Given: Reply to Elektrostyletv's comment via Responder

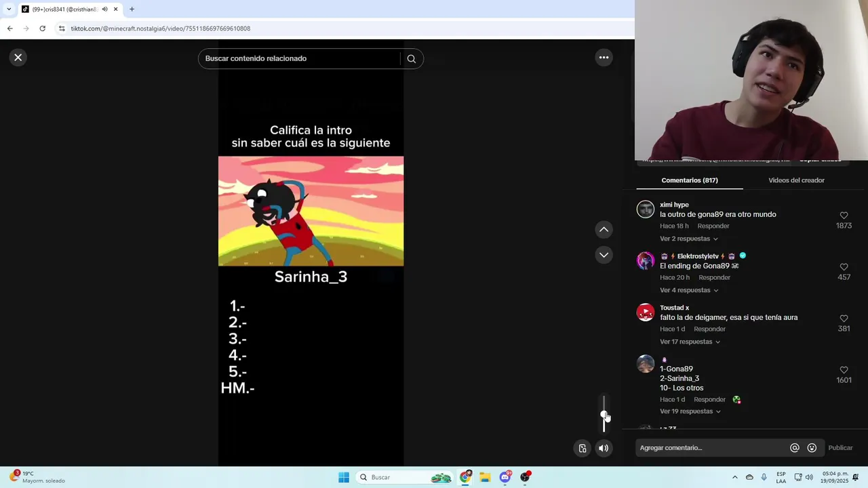Looking at the screenshot, I should pyautogui.click(x=715, y=278).
